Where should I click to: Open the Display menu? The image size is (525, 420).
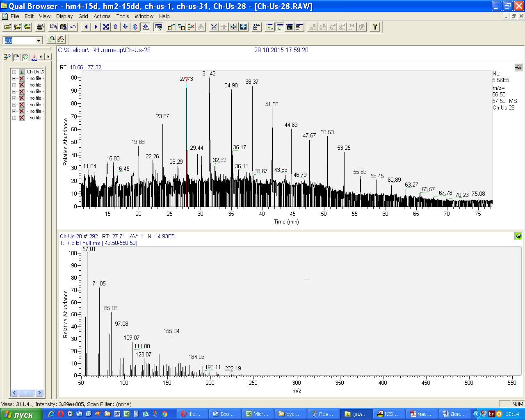(64, 16)
